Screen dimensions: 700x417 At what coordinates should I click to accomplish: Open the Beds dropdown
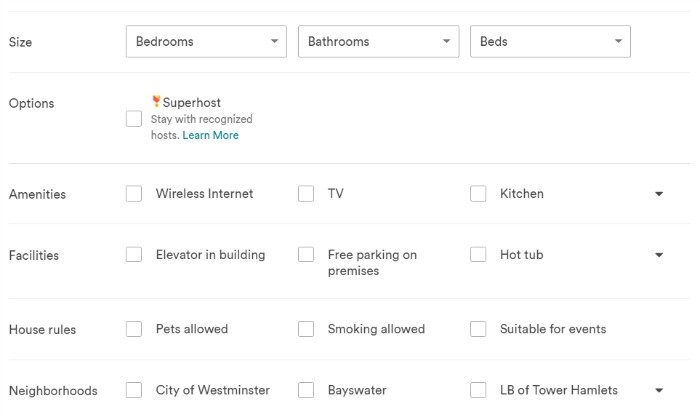coord(550,42)
